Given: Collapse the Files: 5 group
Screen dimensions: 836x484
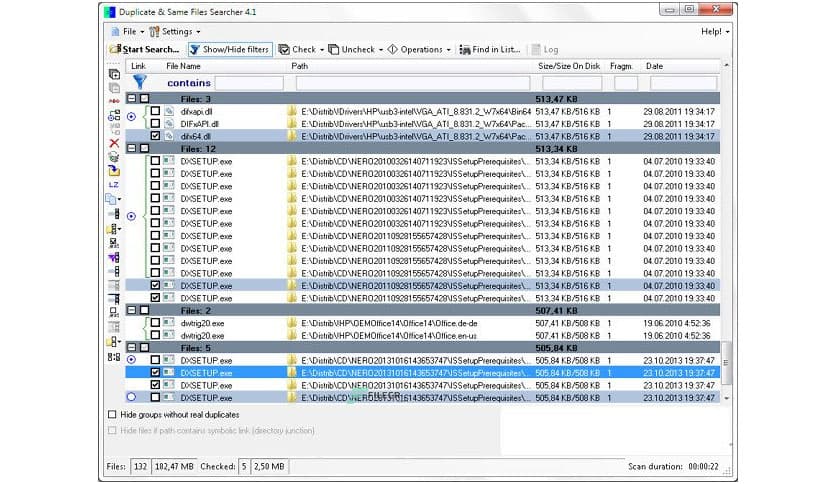Looking at the screenshot, I should pos(132,347).
